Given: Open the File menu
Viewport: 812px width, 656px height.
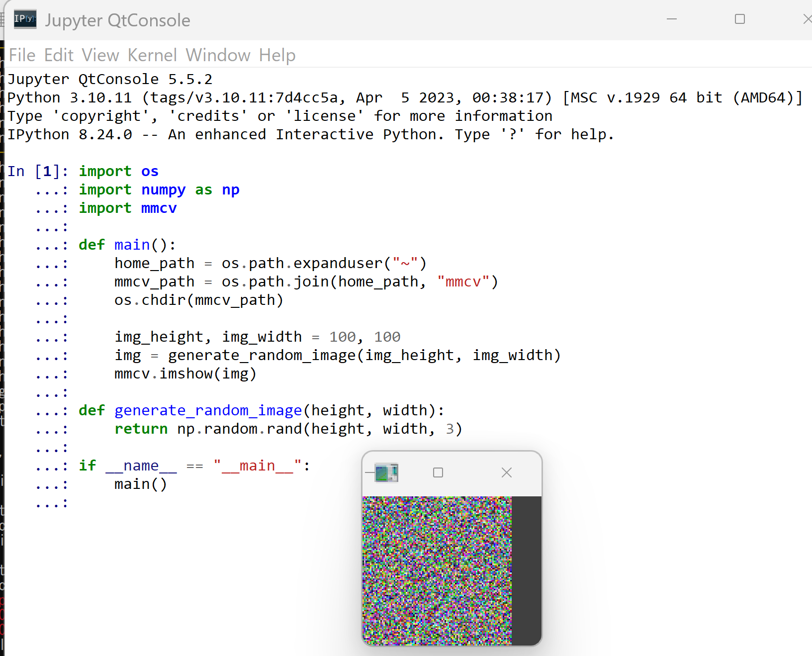Looking at the screenshot, I should click(22, 55).
